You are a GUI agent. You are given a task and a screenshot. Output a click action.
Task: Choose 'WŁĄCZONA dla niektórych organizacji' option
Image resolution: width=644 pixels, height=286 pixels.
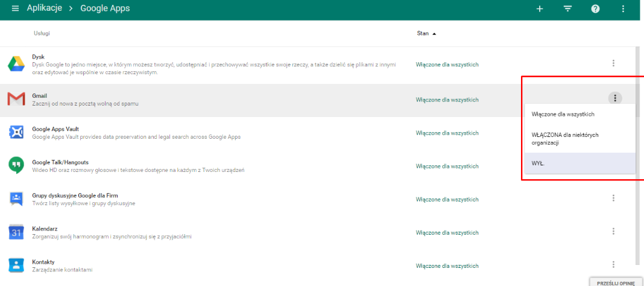pos(579,139)
